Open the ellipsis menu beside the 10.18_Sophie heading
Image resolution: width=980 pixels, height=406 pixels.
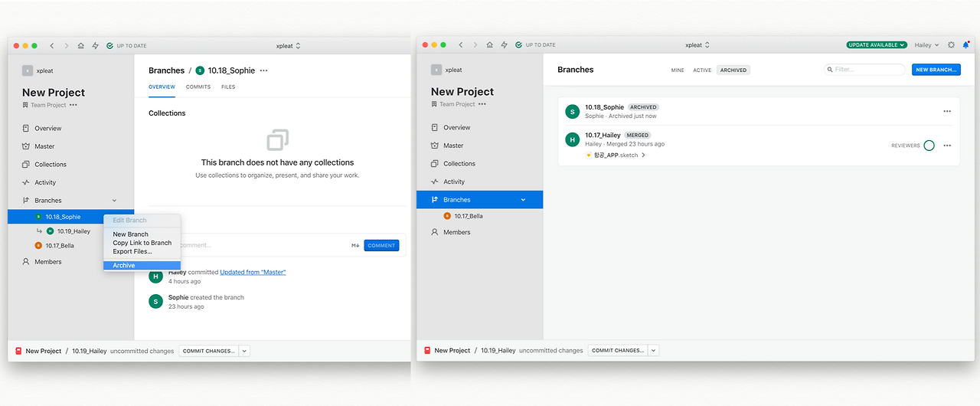(264, 70)
